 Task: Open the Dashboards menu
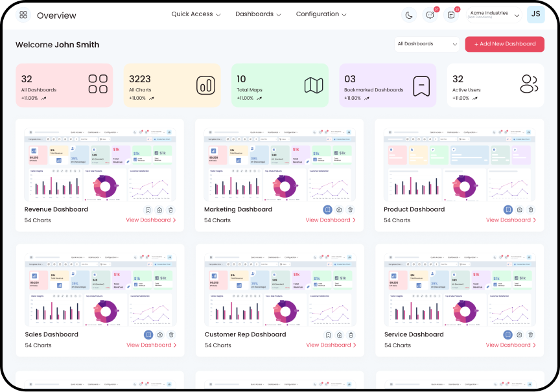click(258, 14)
